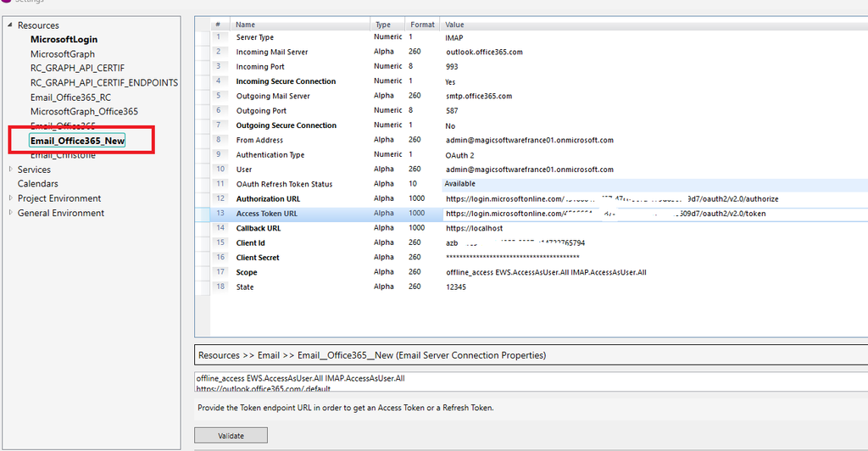Image resolution: width=868 pixels, height=451 pixels.
Task: Expand the General Environment node
Action: point(10,212)
